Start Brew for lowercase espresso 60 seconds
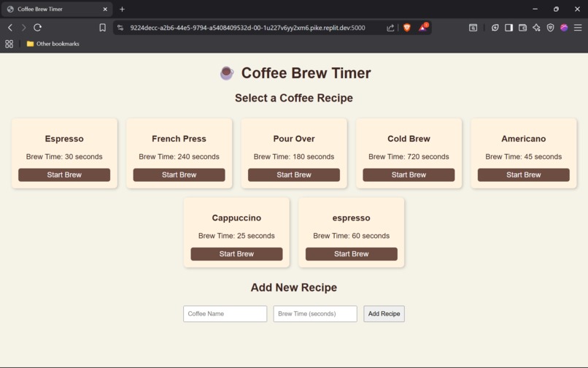588x368 pixels. tap(352, 254)
